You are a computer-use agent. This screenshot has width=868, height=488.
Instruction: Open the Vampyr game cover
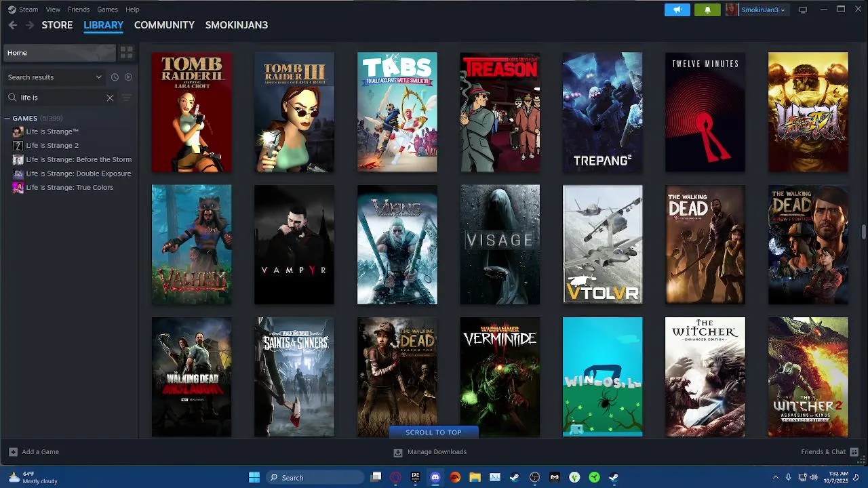pyautogui.click(x=294, y=245)
